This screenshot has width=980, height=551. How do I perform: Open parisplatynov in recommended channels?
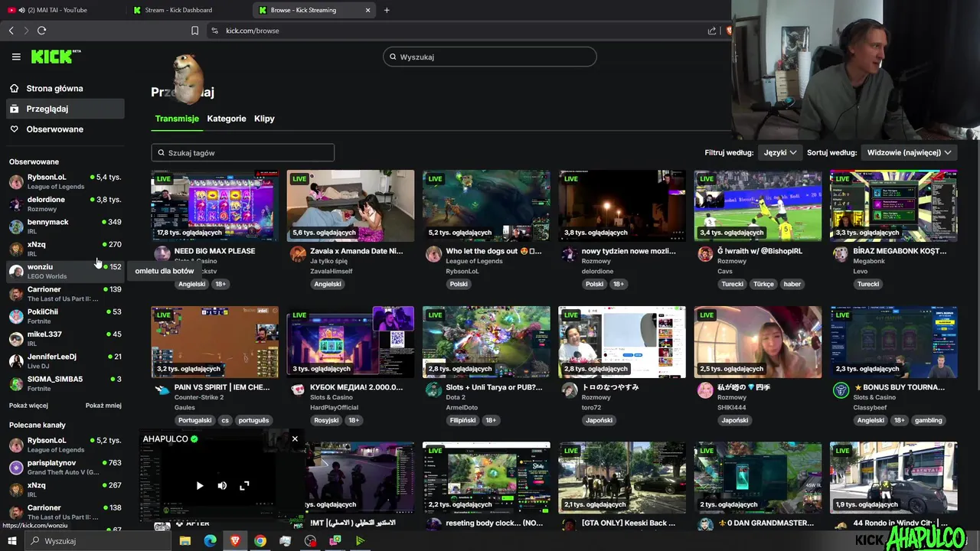tap(65, 467)
